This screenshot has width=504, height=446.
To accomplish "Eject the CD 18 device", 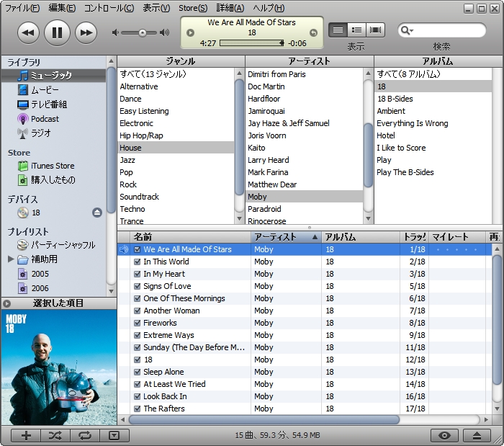I will (x=97, y=213).
